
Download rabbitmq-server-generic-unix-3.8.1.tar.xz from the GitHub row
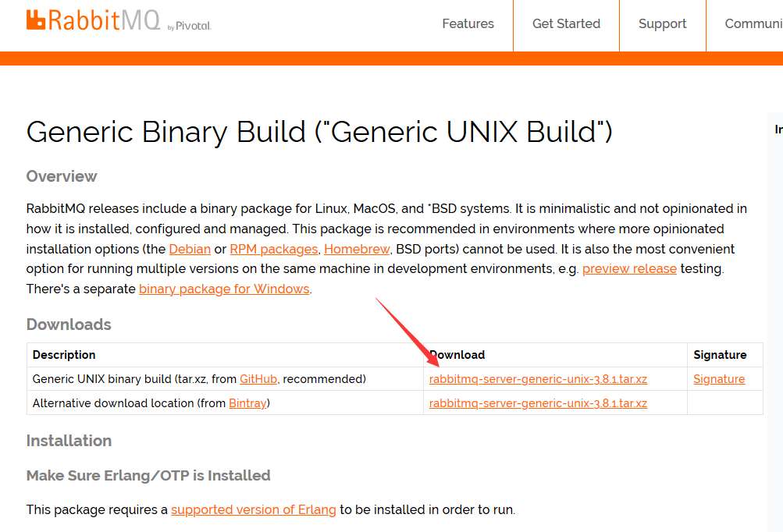click(538, 378)
